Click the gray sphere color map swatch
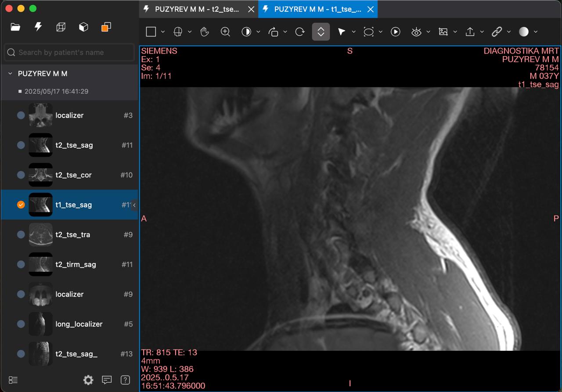This screenshot has width=562, height=392. (x=523, y=32)
